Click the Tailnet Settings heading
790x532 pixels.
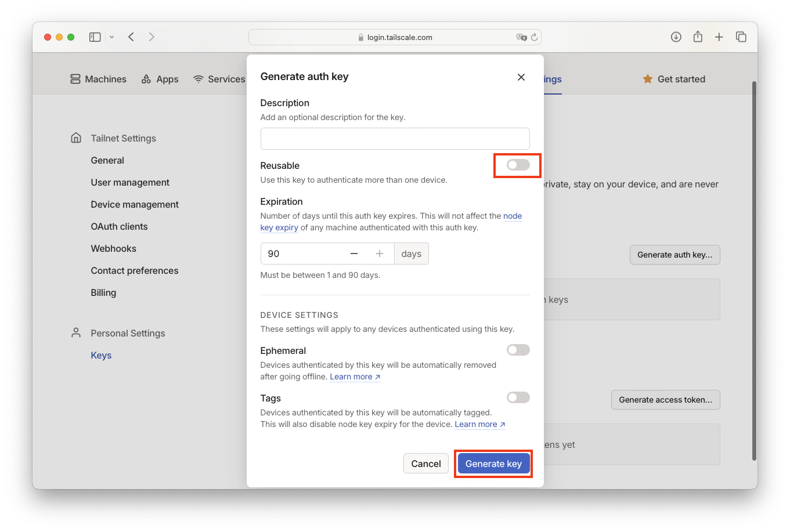coord(123,138)
